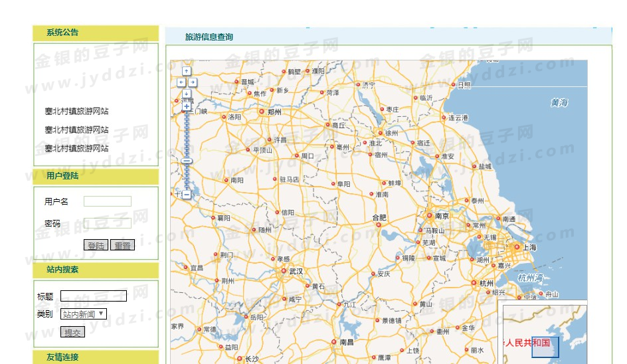The image size is (627, 364).
Task: Click the 站内搜索 panel header
Action: click(x=96, y=270)
